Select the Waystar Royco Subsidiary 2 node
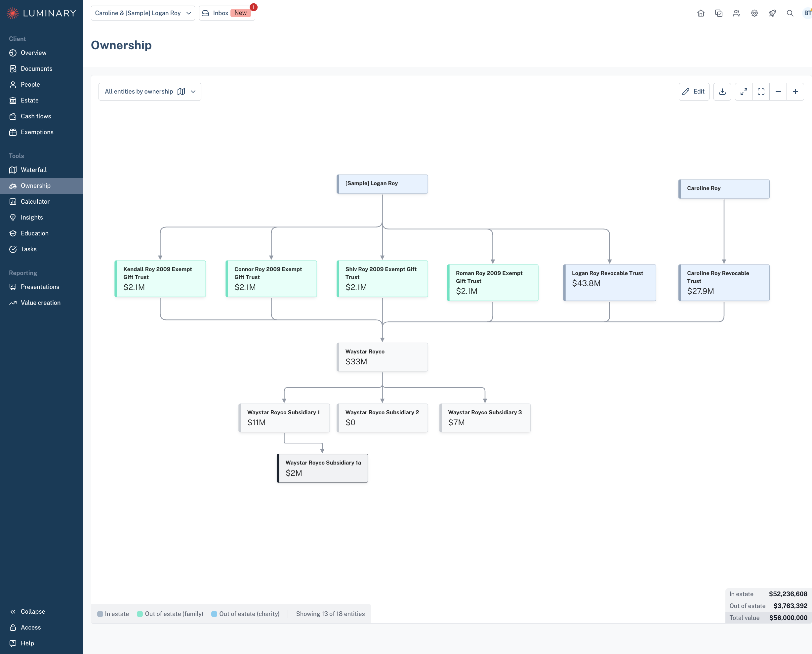812x654 pixels. click(x=382, y=418)
